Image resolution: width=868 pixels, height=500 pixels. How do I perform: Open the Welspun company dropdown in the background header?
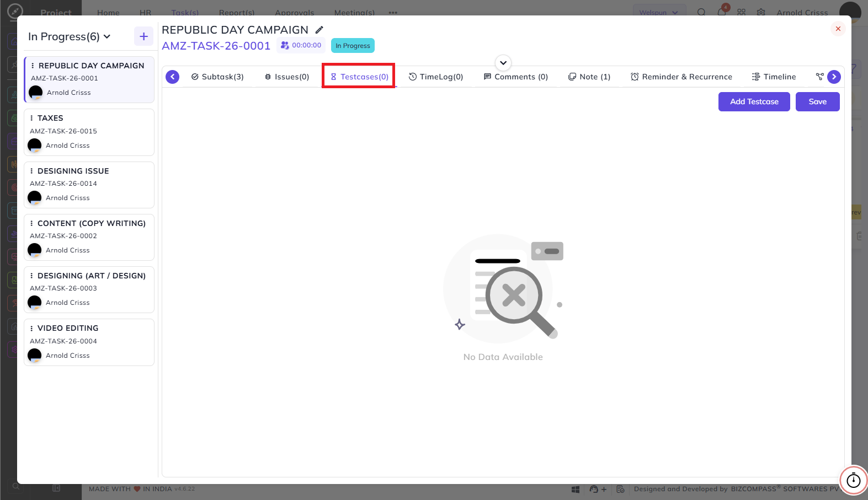click(x=659, y=12)
